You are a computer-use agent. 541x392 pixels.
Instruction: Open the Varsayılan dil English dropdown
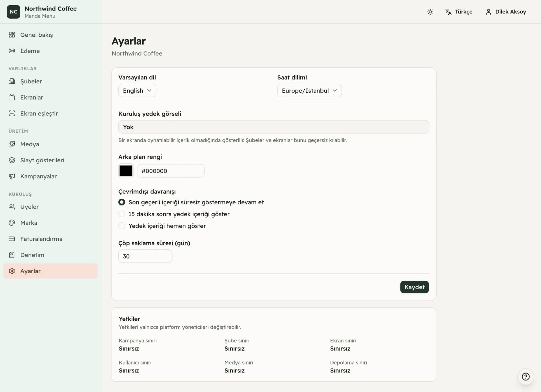click(137, 90)
